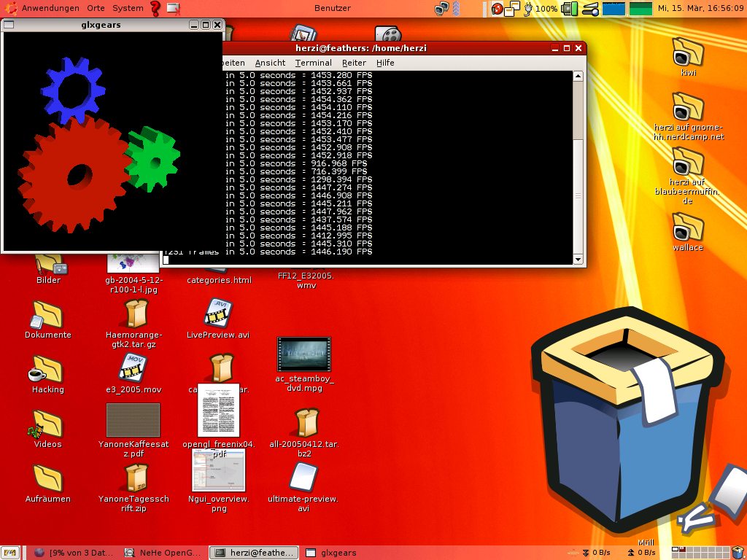Open the Videos folder on desktop
This screenshot has width=747, height=560.
(x=47, y=424)
